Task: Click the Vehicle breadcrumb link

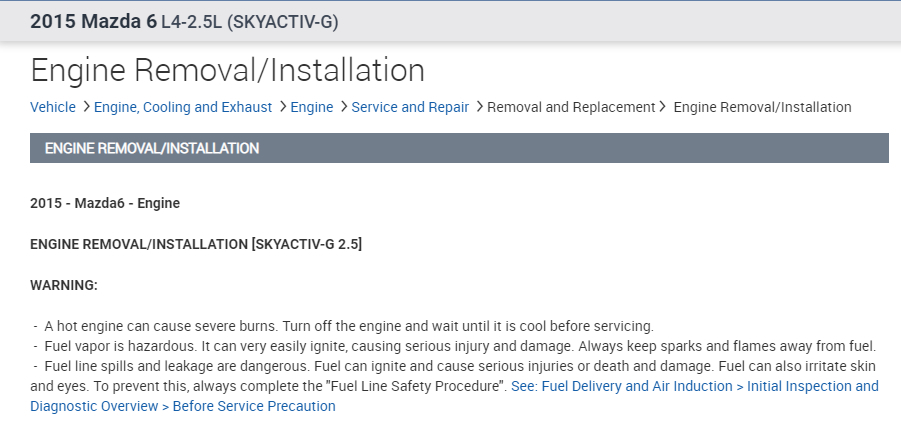Action: click(53, 107)
